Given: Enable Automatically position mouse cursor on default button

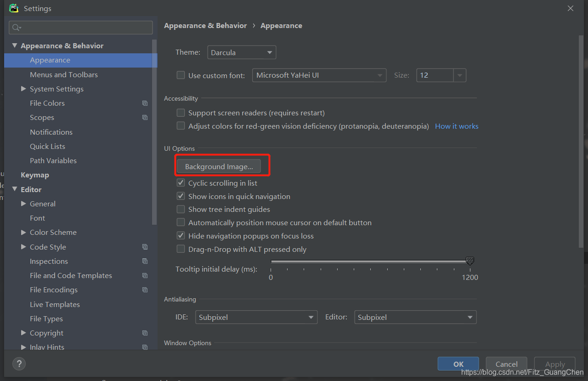Looking at the screenshot, I should [x=181, y=222].
